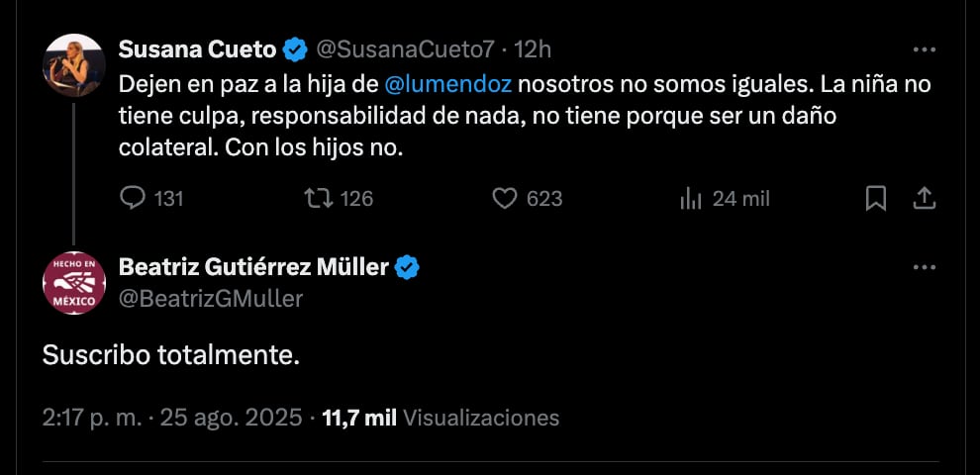This screenshot has width=980, height=475.
Task: Click Beatriz Gutiérrez Müller's display name
Action: (253, 266)
